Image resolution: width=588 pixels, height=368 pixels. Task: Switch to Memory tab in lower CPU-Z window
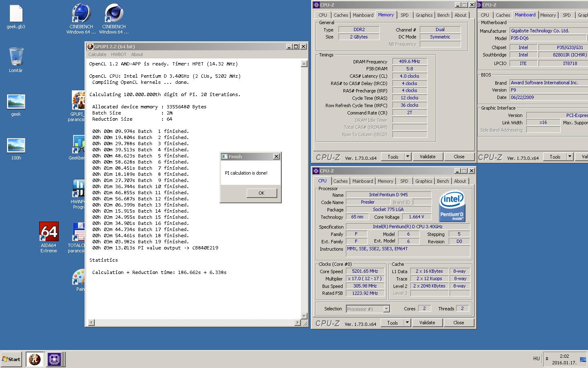tap(385, 181)
